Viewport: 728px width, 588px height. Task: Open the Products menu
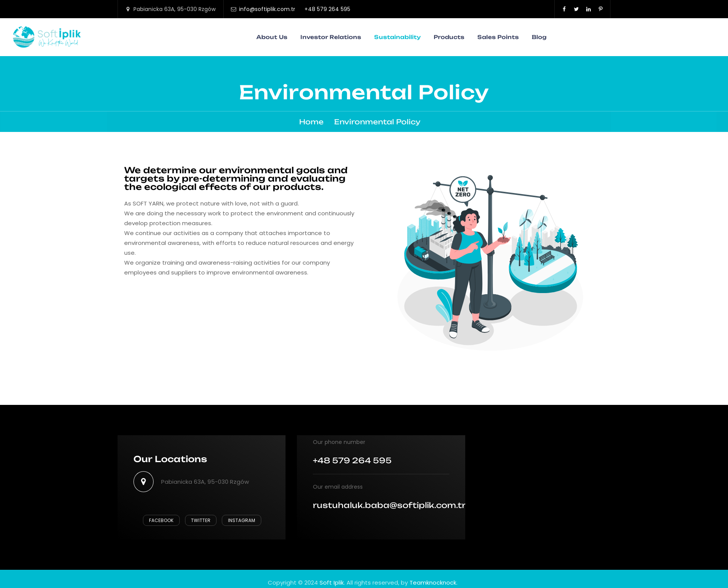[449, 37]
